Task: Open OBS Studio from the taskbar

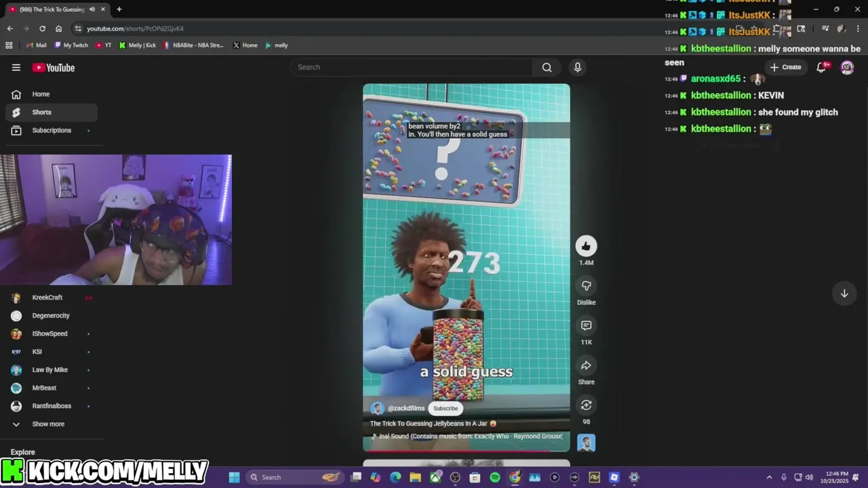Action: pos(455,477)
